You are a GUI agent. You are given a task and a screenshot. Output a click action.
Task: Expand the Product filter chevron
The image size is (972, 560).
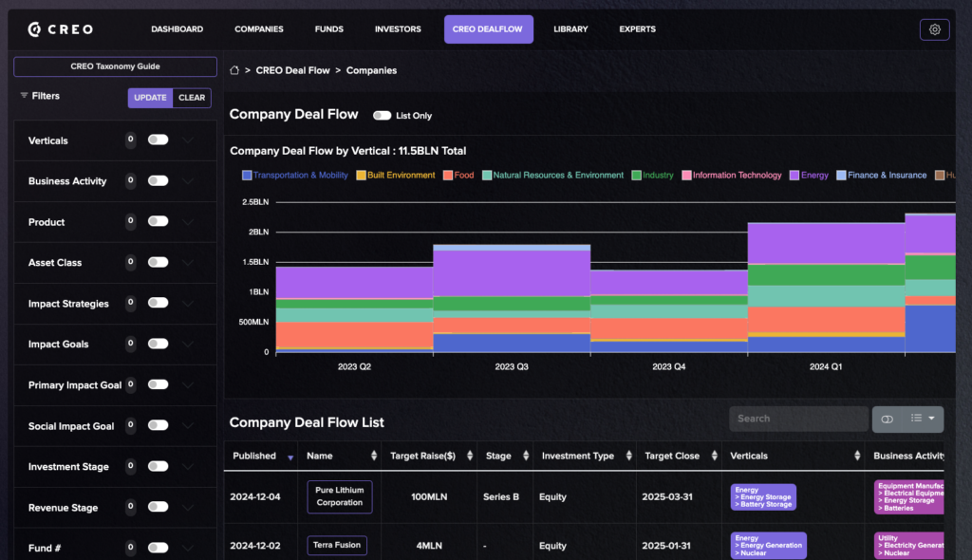[188, 221]
